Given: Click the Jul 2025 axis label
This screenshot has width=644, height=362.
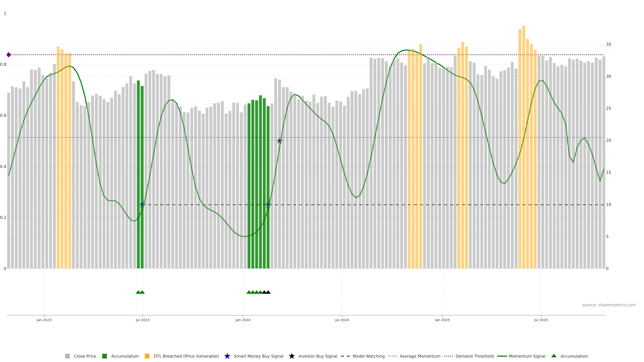Looking at the screenshot, I should (x=541, y=320).
